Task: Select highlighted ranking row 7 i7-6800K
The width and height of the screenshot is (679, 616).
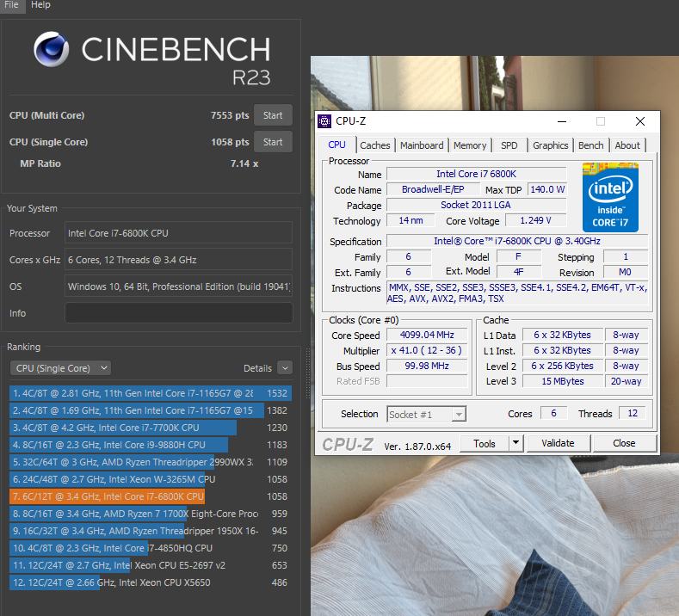Action: pos(151,496)
